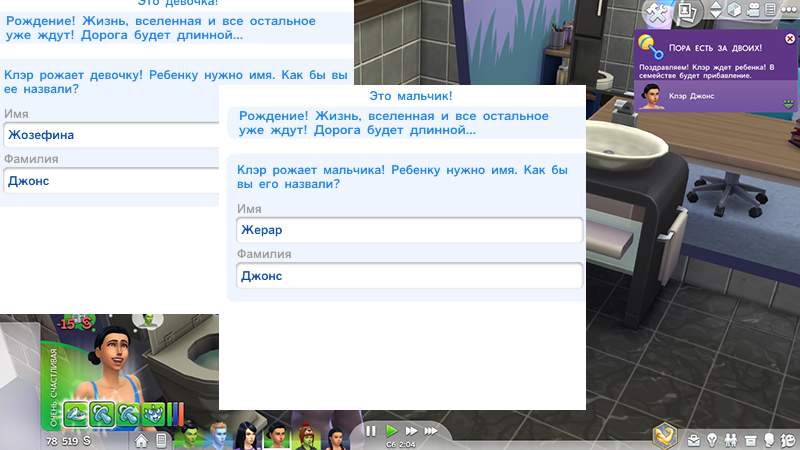
Task: Click the colored bars next to moodlets
Action: [176, 414]
